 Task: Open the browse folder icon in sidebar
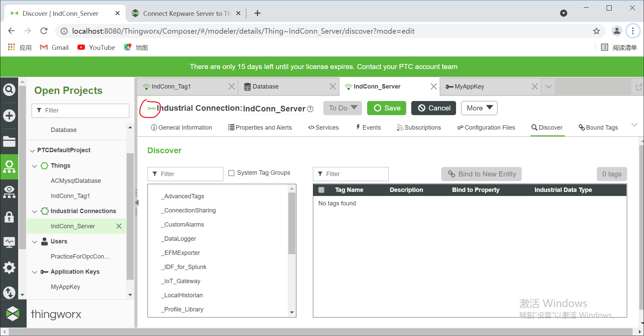[x=9, y=141]
